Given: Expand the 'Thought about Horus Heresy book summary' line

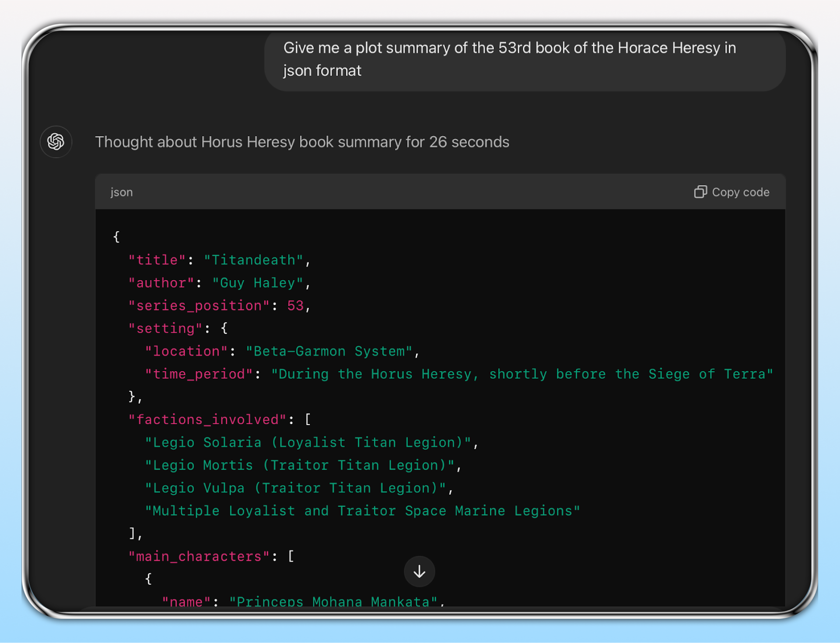Looking at the screenshot, I should 302,142.
